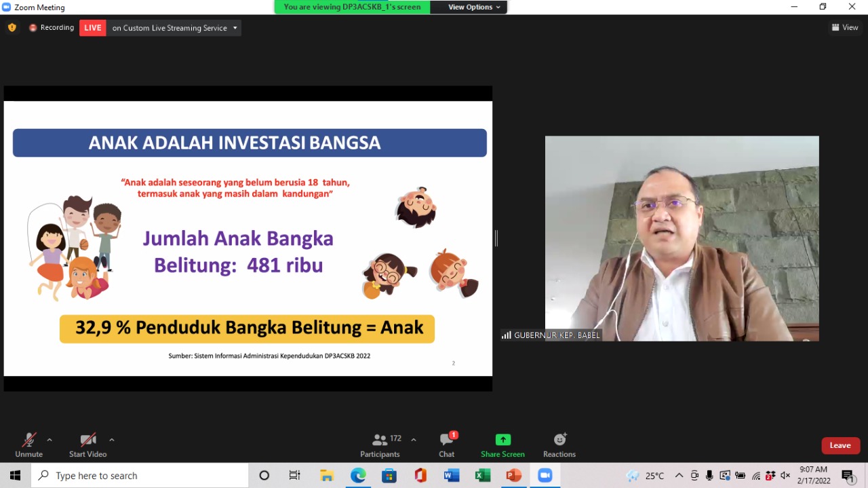Expand the View Options dropdown
The width and height of the screenshot is (868, 488).
click(x=475, y=7)
